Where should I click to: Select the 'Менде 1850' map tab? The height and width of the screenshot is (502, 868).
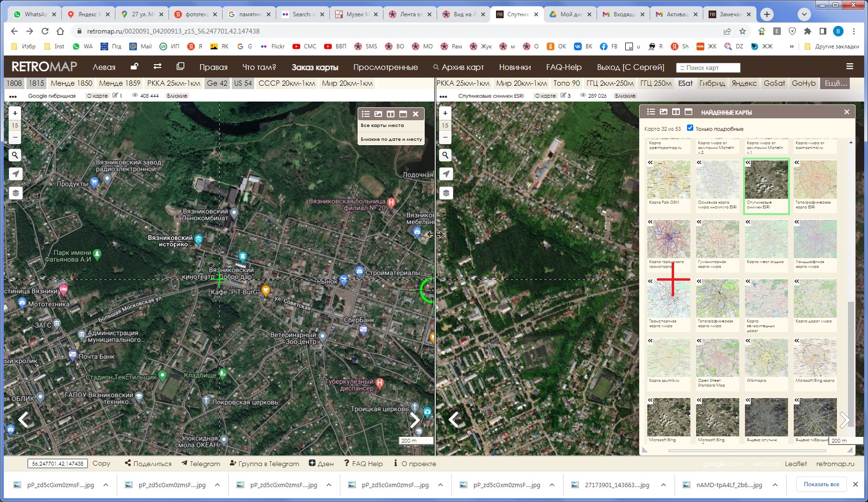[71, 83]
